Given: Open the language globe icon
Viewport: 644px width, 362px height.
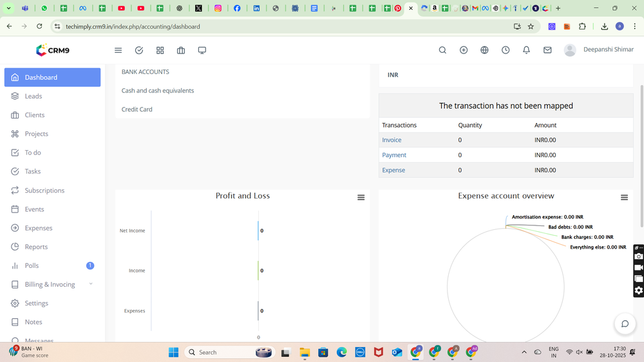Looking at the screenshot, I should (x=485, y=50).
